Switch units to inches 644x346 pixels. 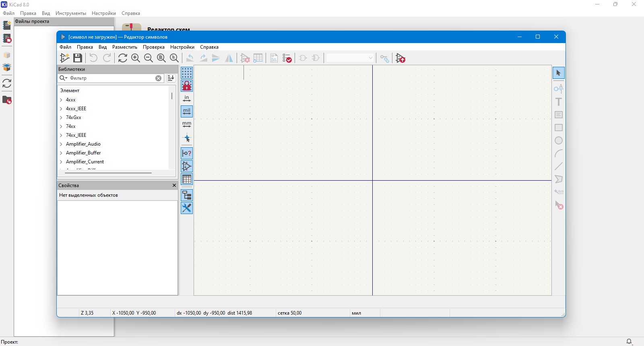[187, 99]
